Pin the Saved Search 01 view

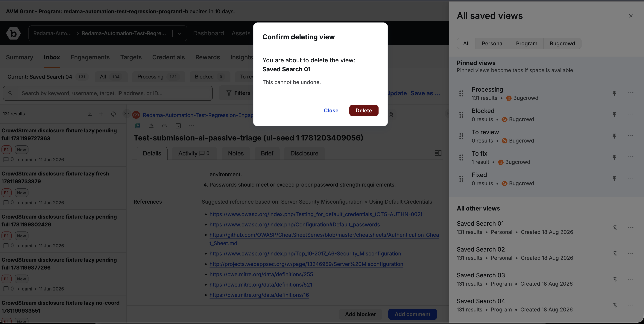(615, 228)
